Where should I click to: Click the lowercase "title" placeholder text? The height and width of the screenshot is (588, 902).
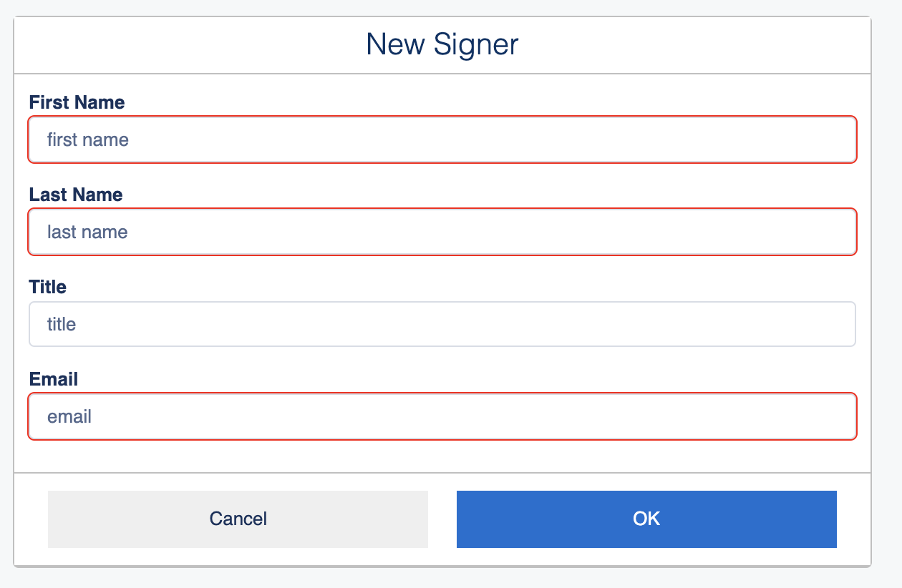62,324
